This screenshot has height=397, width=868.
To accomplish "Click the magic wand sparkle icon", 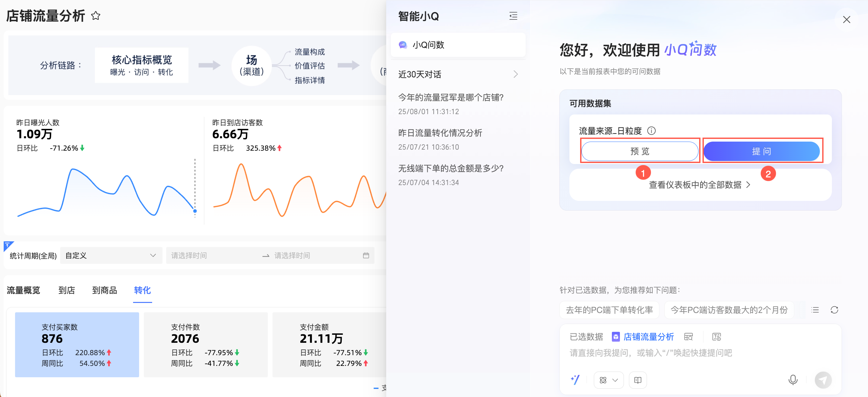I will click(x=575, y=380).
